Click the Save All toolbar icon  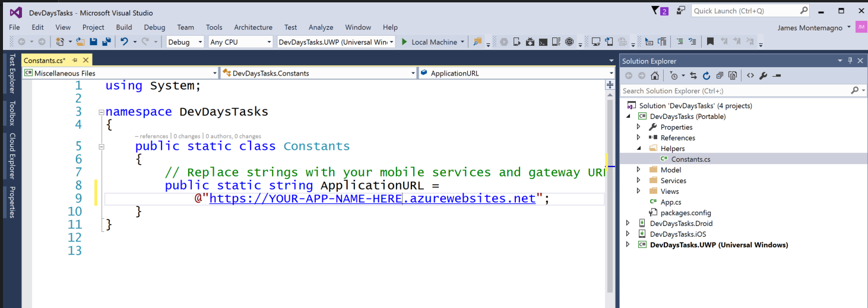pyautogui.click(x=106, y=42)
